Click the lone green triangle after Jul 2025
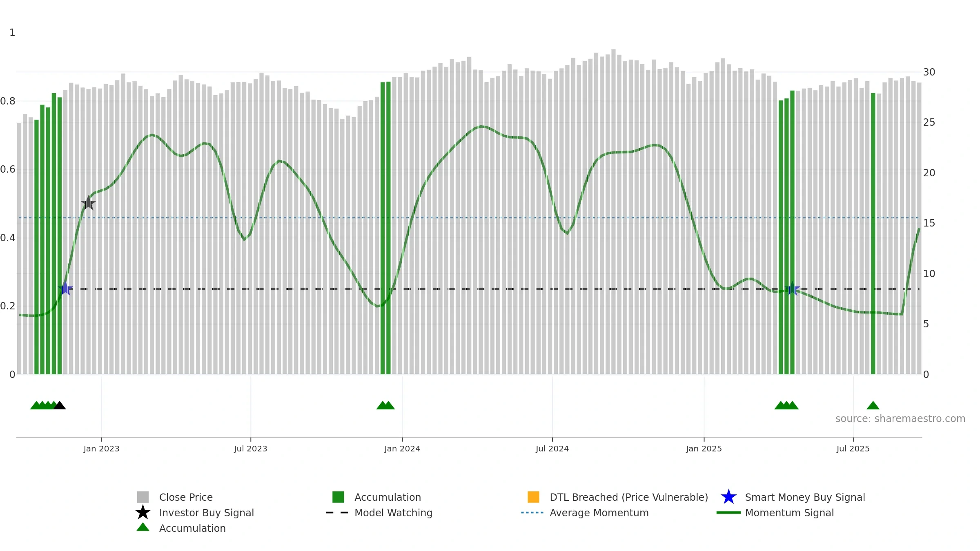Screen dimensions: 980x551 [873, 405]
